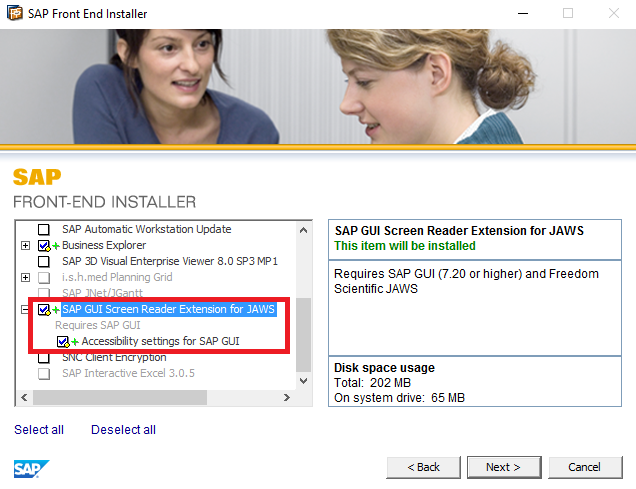The image size is (636, 489).
Task: Select SNC Client Encryption label
Action: pyautogui.click(x=114, y=357)
